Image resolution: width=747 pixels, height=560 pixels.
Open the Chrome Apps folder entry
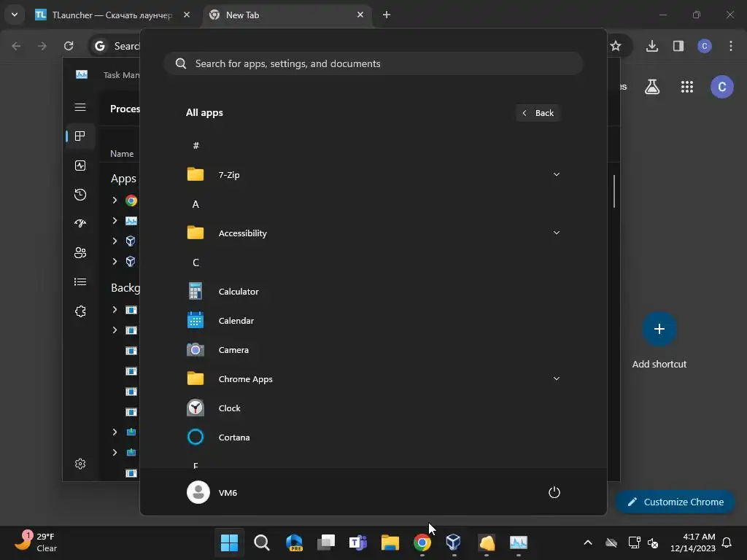click(x=373, y=379)
